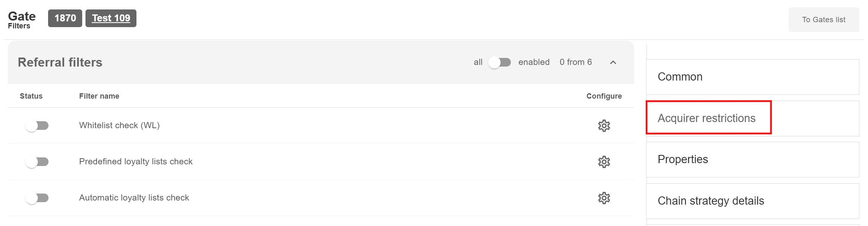Enable all referral filters toggle
868x226 pixels.
[x=499, y=62]
